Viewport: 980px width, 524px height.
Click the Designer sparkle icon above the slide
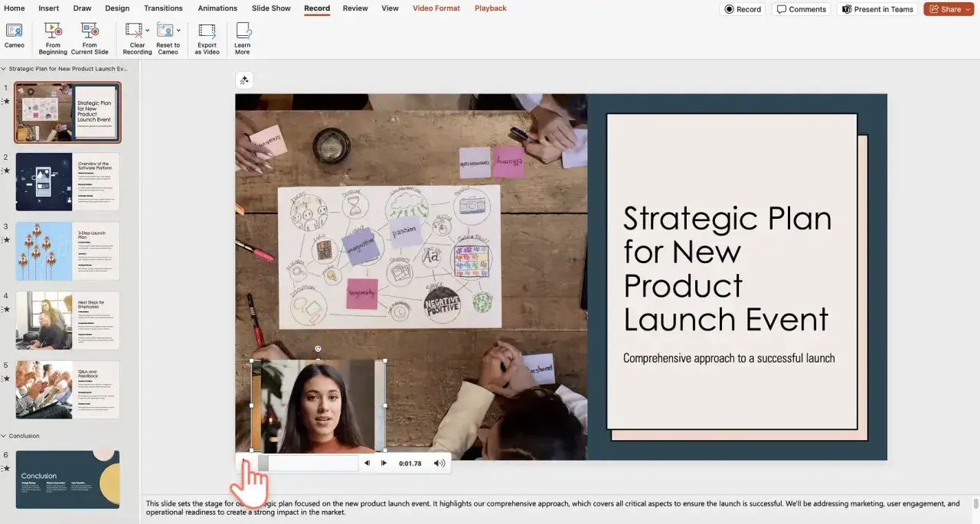click(244, 80)
